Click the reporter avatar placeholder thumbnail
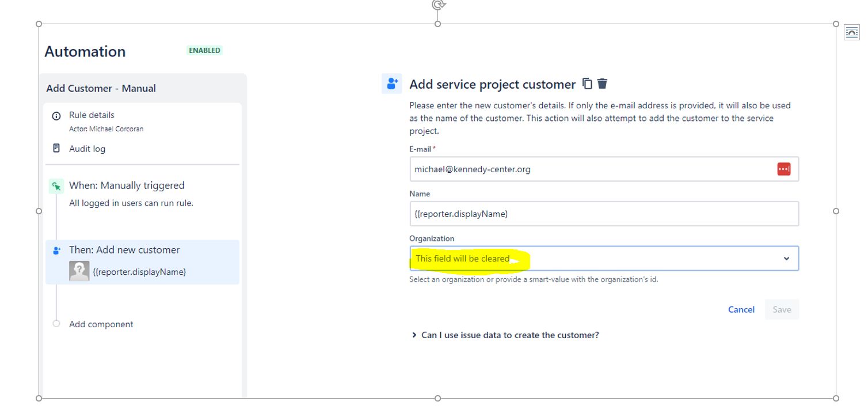The width and height of the screenshot is (868, 409). coord(79,271)
